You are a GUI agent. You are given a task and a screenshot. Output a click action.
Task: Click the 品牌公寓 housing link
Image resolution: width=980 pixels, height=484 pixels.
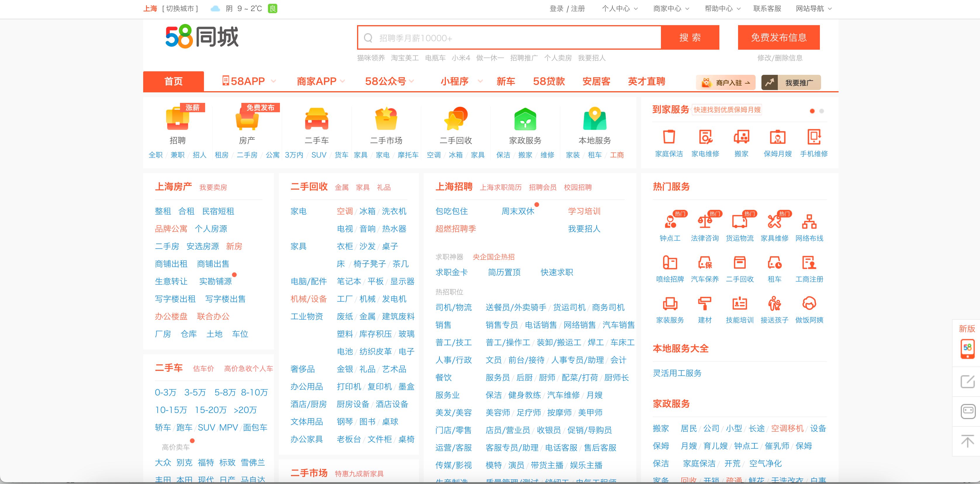(x=171, y=229)
